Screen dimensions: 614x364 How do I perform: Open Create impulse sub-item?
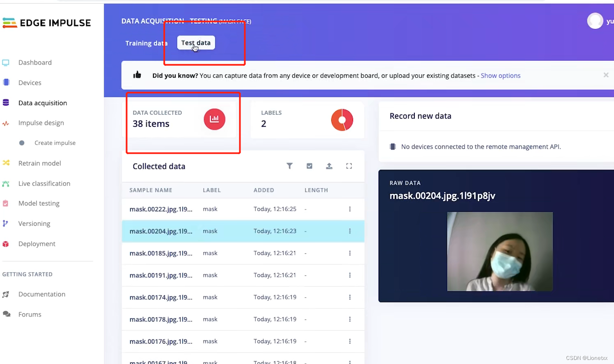[55, 143]
